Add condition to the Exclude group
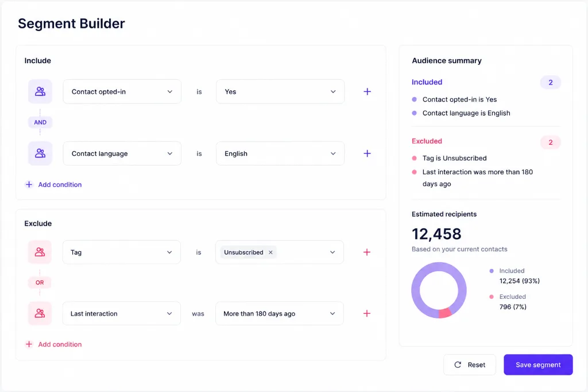The width and height of the screenshot is (588, 392). point(53,344)
